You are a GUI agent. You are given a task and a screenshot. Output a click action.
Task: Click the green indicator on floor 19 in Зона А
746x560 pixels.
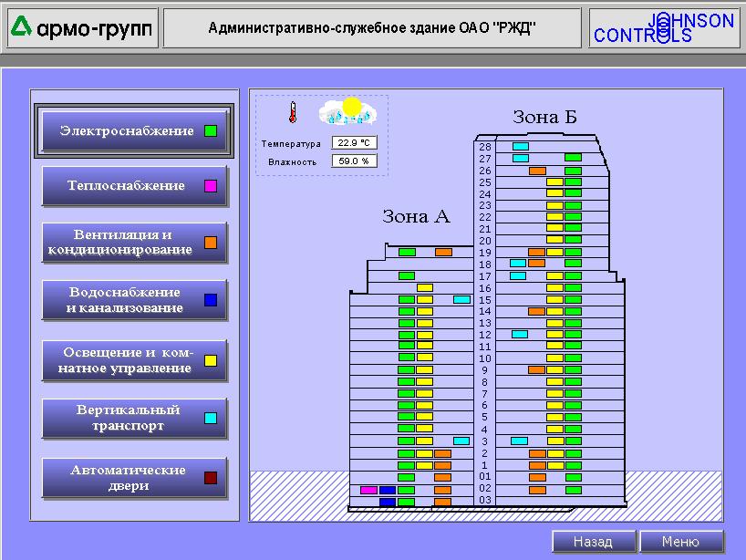point(407,252)
